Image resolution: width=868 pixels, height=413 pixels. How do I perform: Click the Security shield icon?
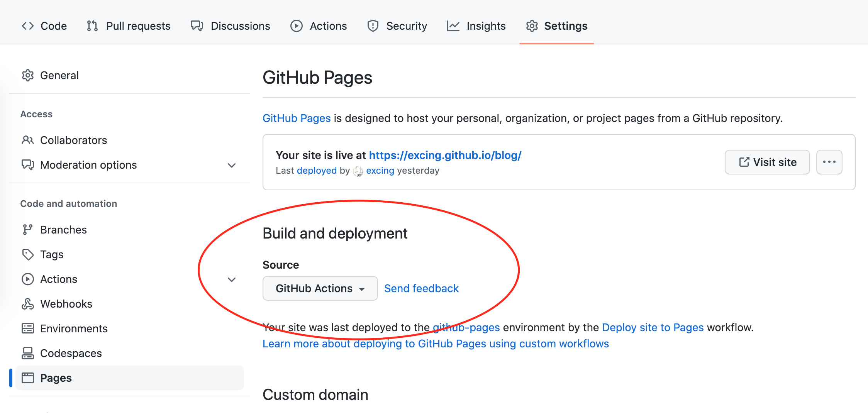[373, 26]
